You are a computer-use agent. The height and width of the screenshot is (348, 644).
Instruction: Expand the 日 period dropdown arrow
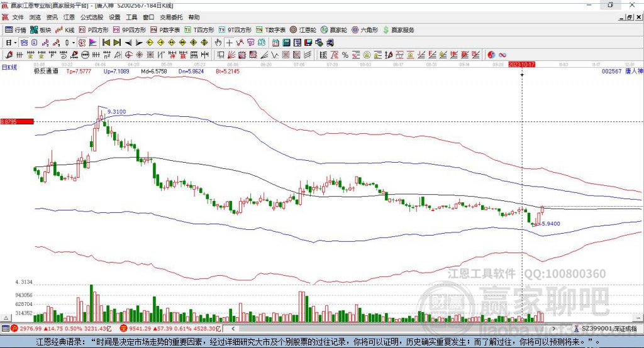coord(15,43)
